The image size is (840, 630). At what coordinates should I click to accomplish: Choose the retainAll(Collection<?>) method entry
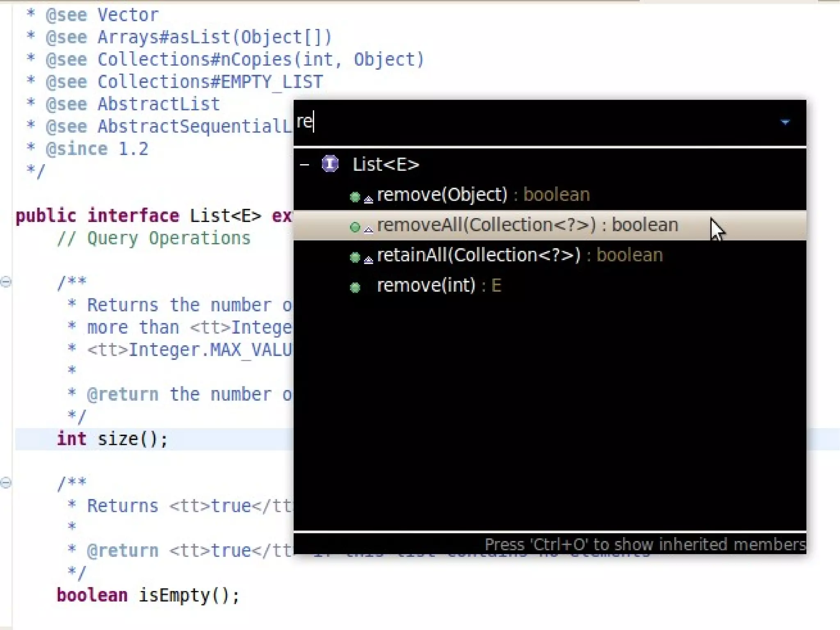pos(519,256)
